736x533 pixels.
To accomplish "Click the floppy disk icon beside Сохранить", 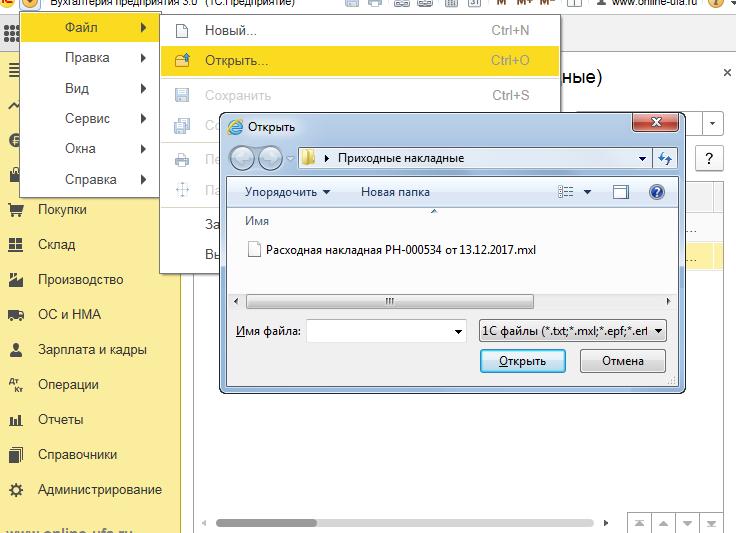I will tap(182, 95).
